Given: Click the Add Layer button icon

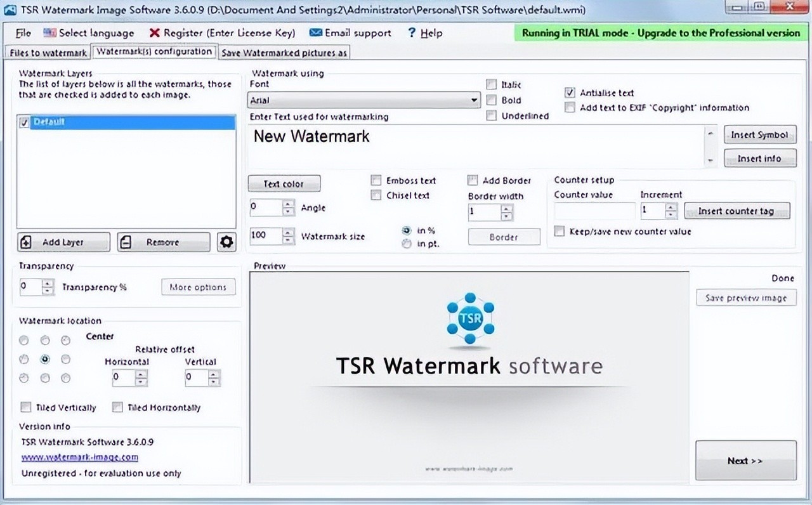Looking at the screenshot, I should click(27, 242).
